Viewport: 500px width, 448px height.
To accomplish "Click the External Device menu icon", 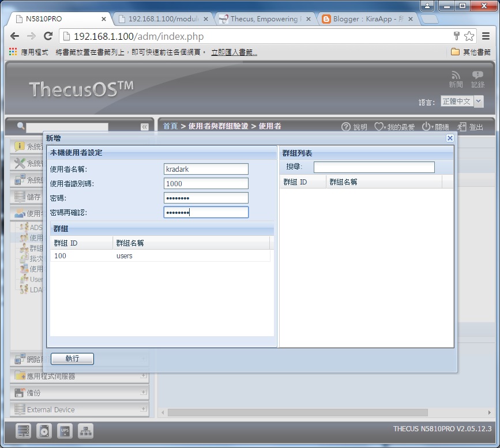I will click(20, 409).
